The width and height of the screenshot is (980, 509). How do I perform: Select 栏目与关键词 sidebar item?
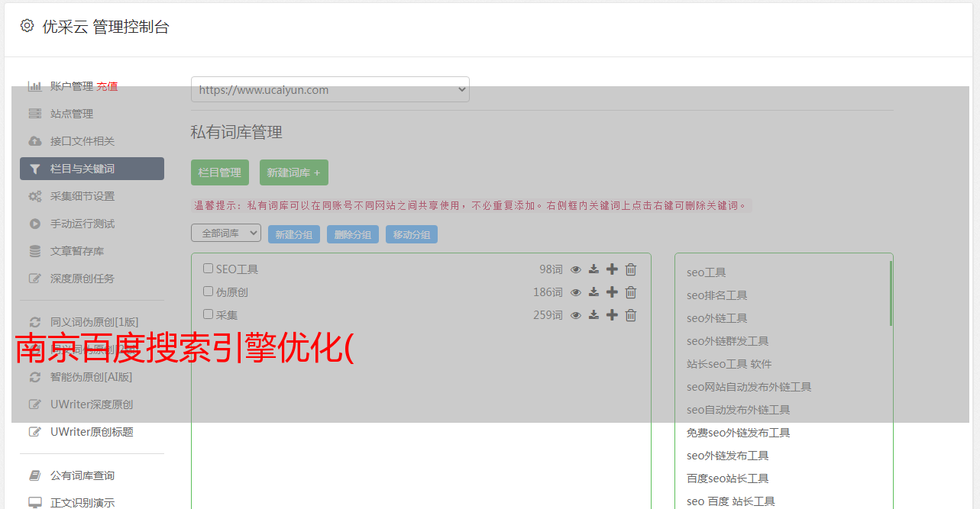tap(92, 169)
